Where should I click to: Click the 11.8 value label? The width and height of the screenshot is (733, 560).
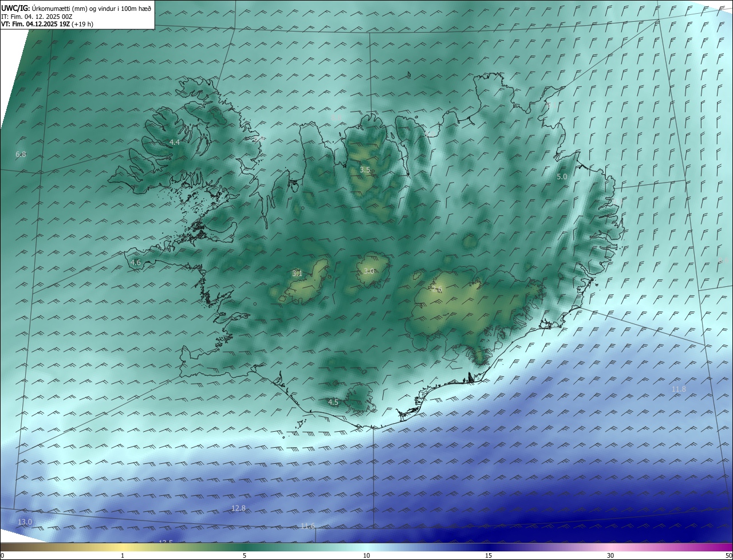coord(679,389)
